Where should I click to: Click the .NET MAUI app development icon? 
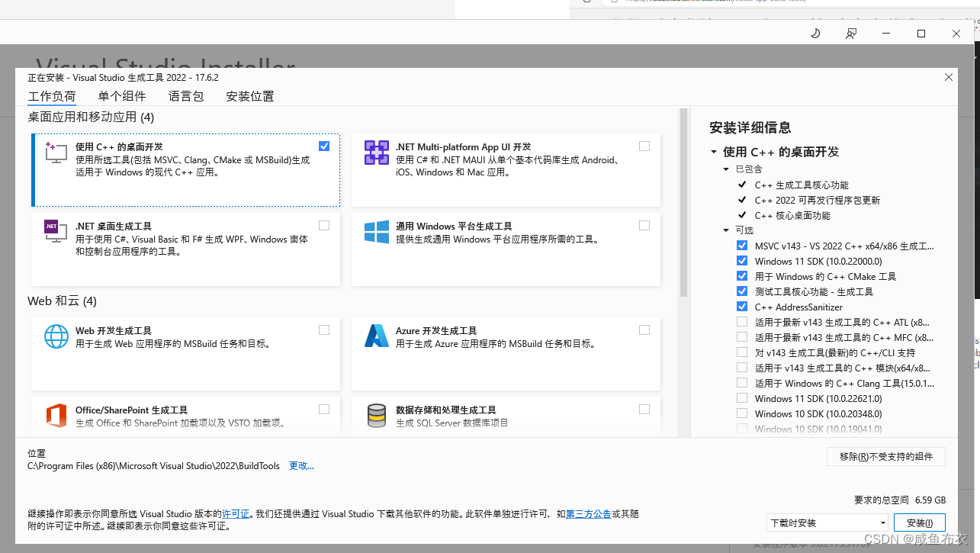376,152
